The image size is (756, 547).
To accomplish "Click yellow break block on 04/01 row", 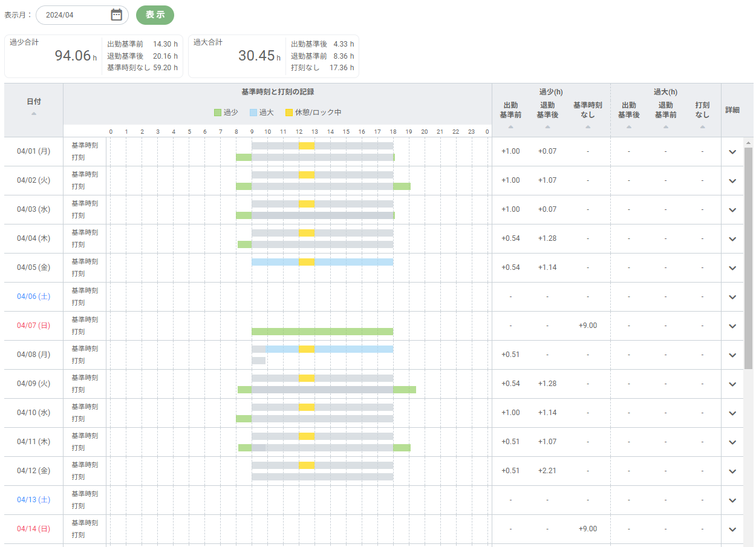I will [x=307, y=146].
